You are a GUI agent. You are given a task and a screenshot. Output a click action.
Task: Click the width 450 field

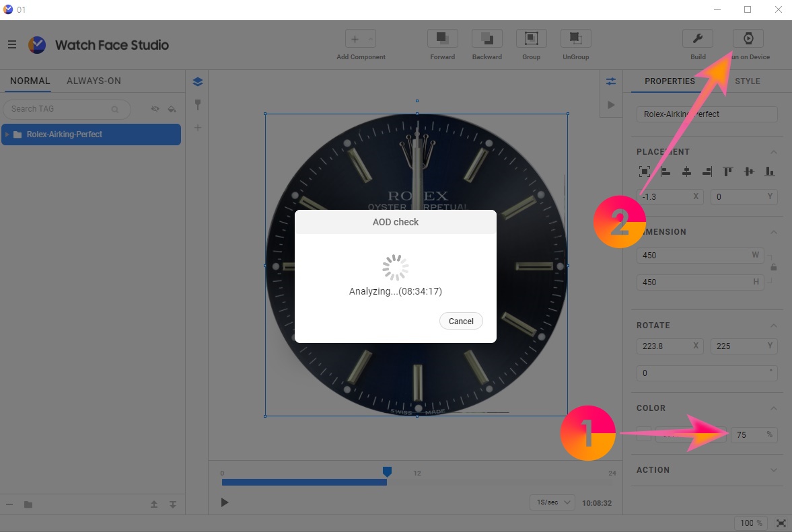pos(700,256)
